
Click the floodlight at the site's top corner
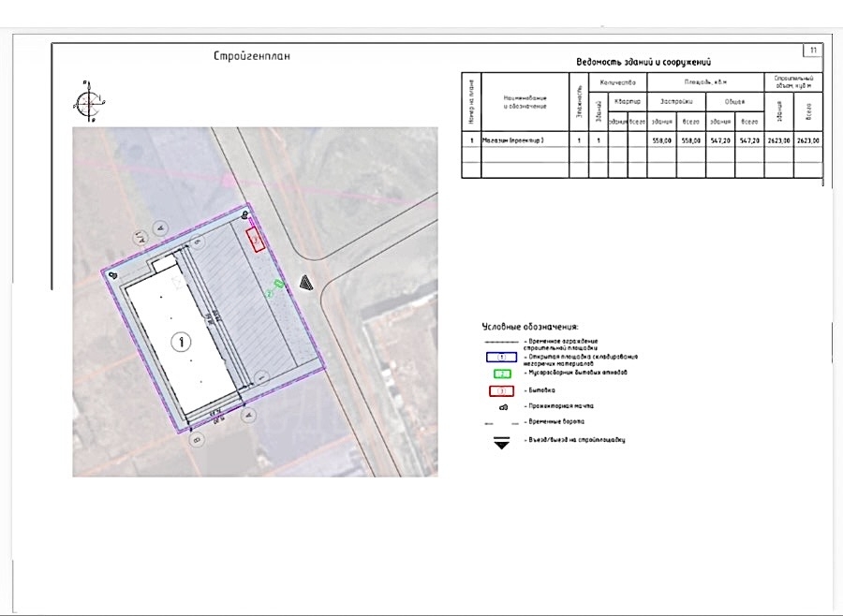[245, 215]
